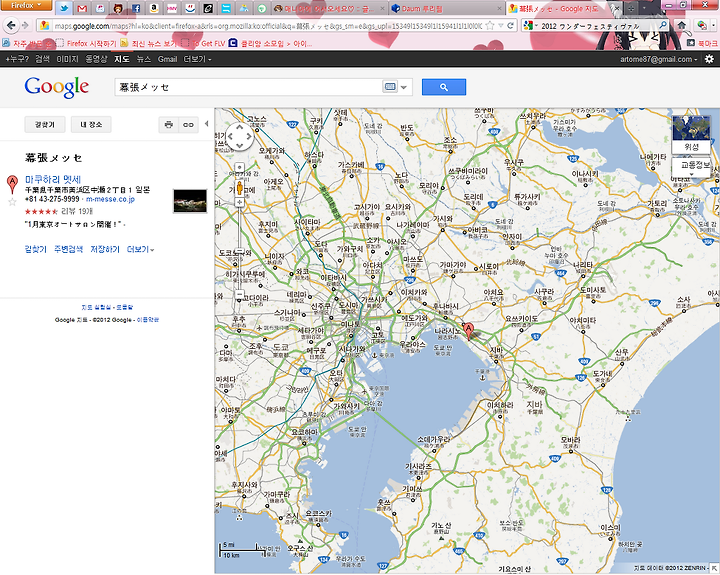The width and height of the screenshot is (720, 575).
Task: Click the map zoom slider track
Action: pos(239,248)
